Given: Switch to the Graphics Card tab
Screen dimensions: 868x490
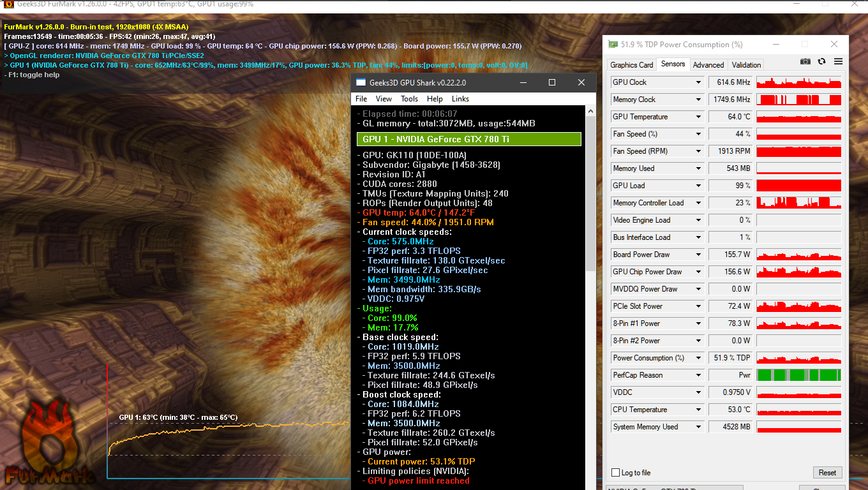Looking at the screenshot, I should [x=632, y=65].
